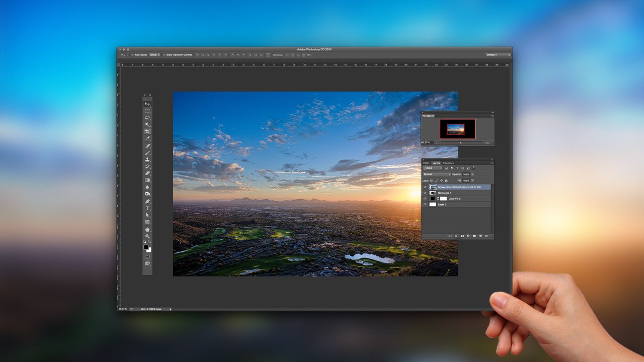Viewport: 644px width, 362px height.
Task: Select the Move tool
Action: pyautogui.click(x=147, y=104)
